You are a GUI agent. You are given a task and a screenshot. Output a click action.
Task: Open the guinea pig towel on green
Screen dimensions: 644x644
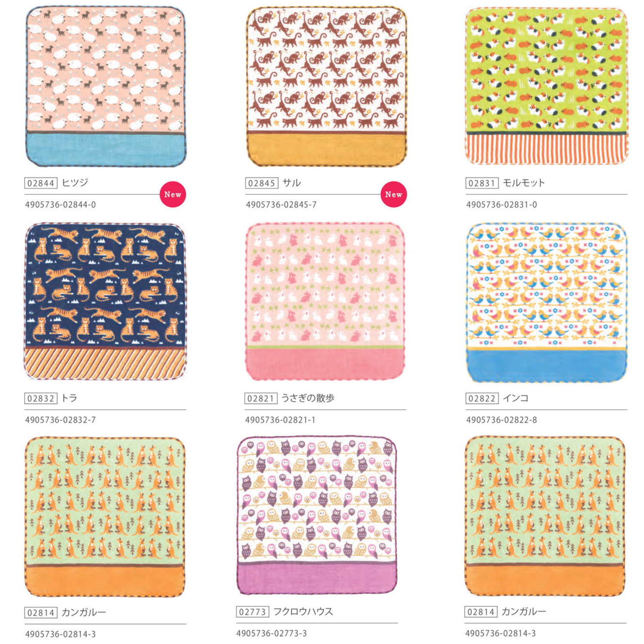coord(547,86)
